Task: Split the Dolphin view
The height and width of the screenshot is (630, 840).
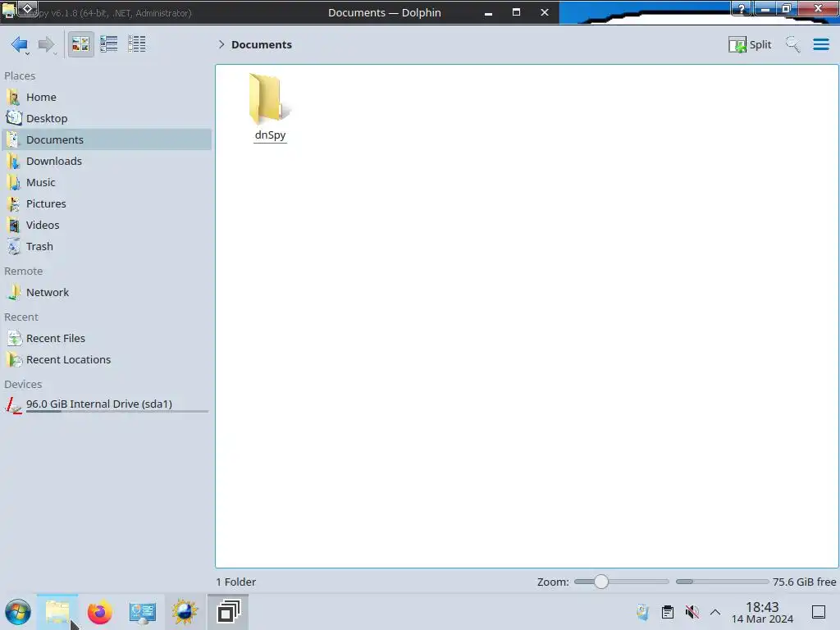Action: point(750,44)
